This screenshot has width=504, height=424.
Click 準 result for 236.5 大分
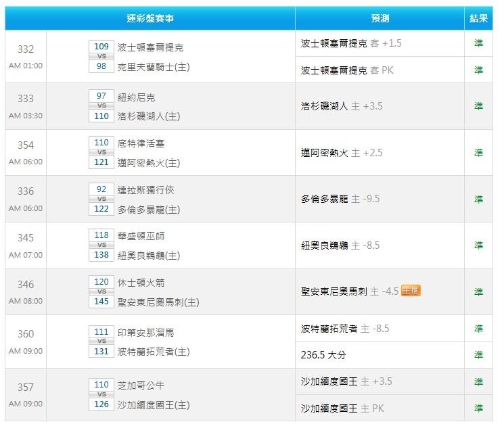click(478, 355)
